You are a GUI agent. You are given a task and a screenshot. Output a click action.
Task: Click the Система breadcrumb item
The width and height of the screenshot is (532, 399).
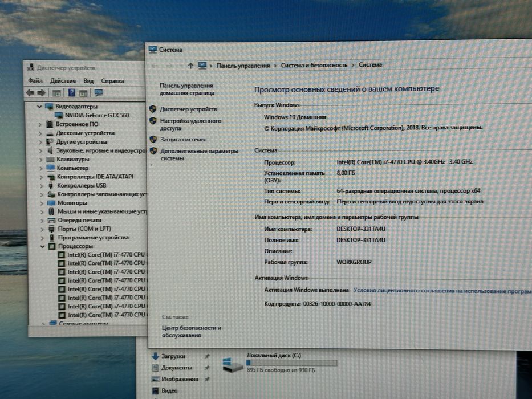(x=370, y=65)
